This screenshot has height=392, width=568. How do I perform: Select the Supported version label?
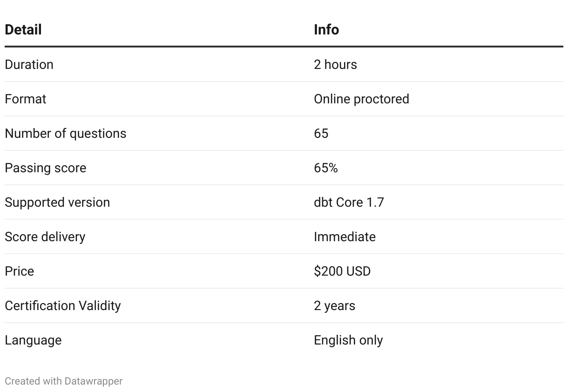pyautogui.click(x=57, y=202)
